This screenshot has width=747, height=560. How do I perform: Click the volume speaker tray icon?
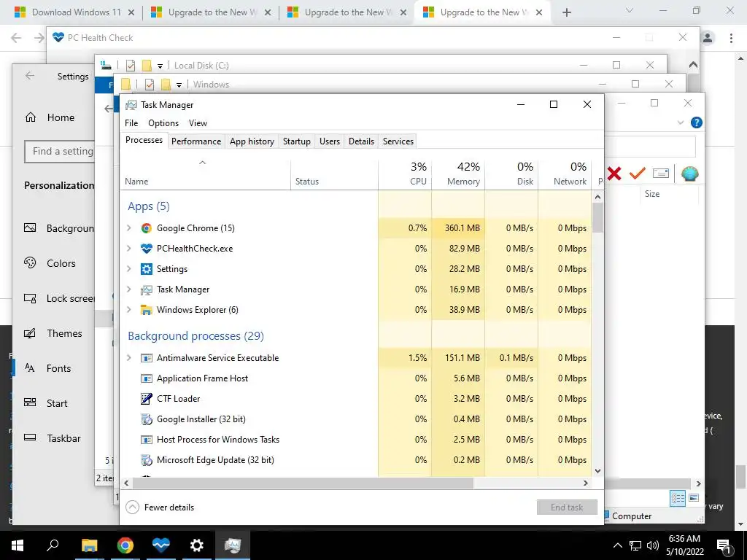pos(653,545)
